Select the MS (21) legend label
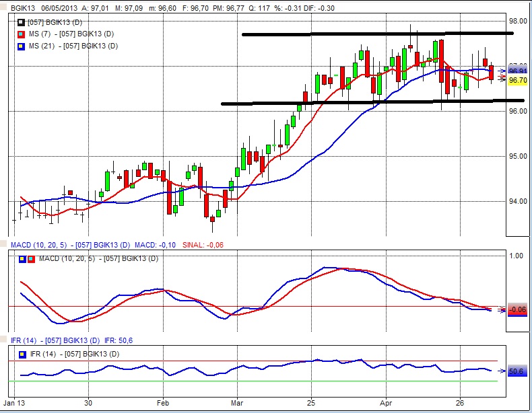Screen dimensions: 532x413 click(x=77, y=46)
